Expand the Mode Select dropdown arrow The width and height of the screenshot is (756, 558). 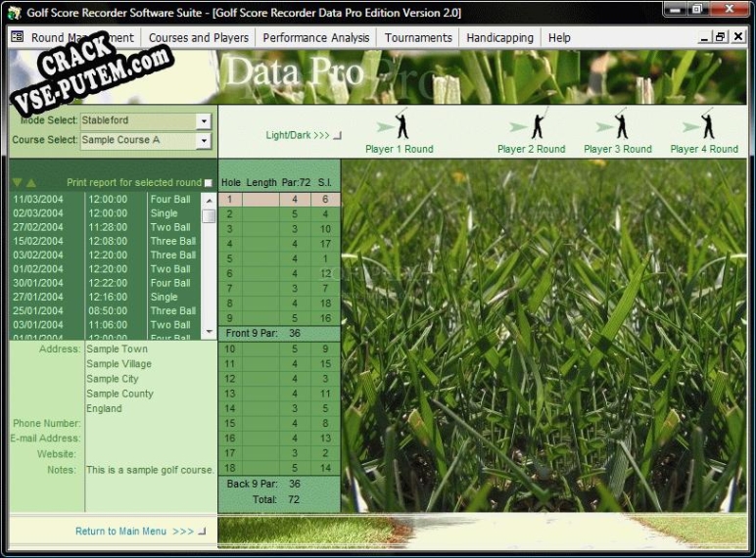pos(204,121)
